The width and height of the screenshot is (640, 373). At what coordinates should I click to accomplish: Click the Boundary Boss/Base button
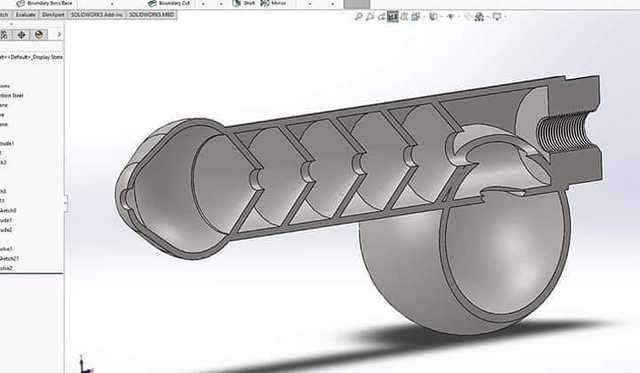(x=44, y=3)
